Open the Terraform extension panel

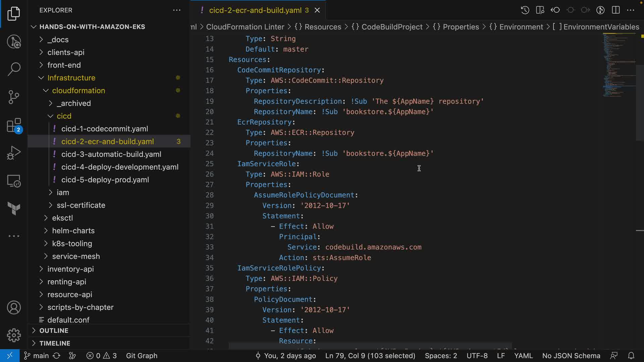coord(14,208)
